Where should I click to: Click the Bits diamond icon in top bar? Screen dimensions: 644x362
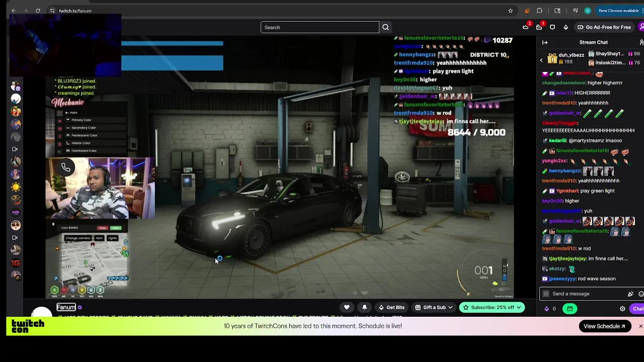[x=566, y=27]
